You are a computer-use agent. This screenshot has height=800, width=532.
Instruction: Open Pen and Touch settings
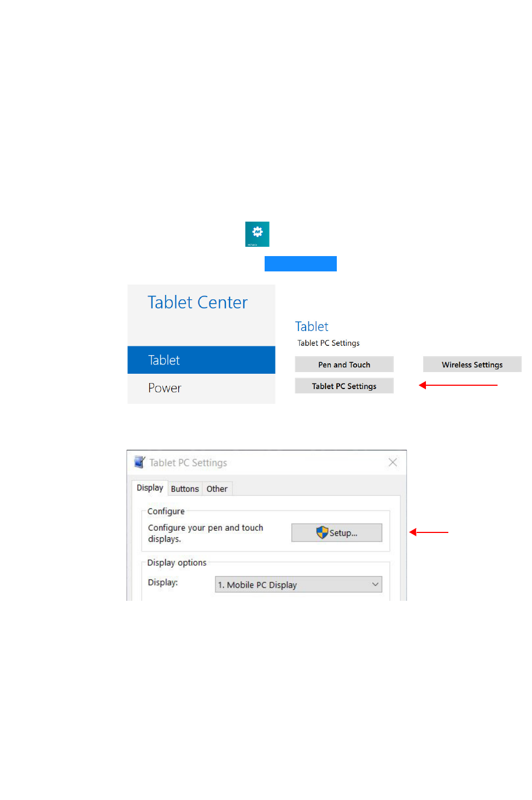(344, 364)
